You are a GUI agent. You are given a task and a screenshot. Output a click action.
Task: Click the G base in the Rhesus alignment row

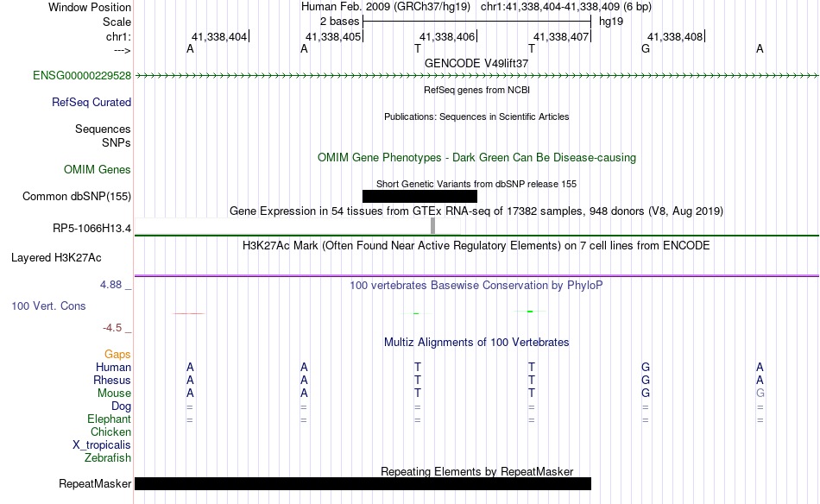pyautogui.click(x=646, y=380)
